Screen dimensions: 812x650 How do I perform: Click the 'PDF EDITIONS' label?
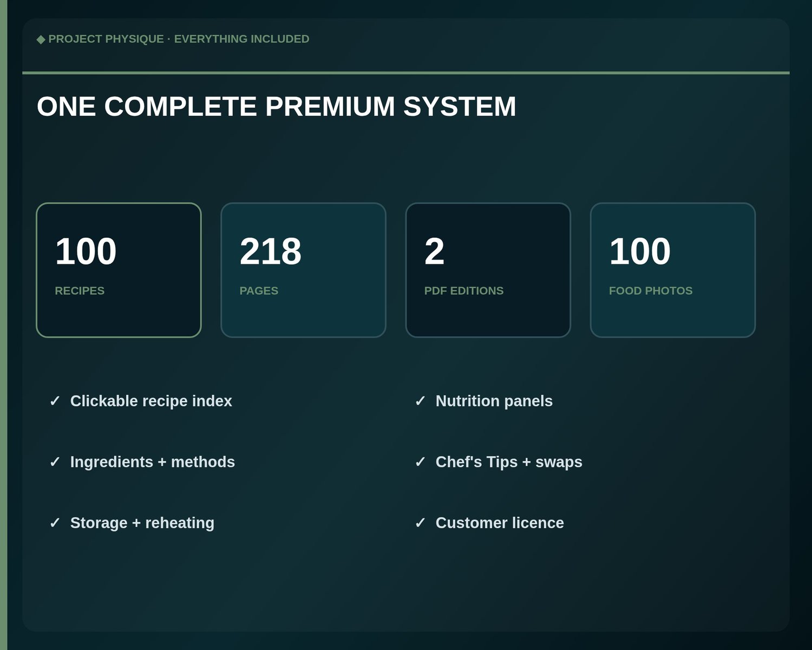click(x=464, y=291)
